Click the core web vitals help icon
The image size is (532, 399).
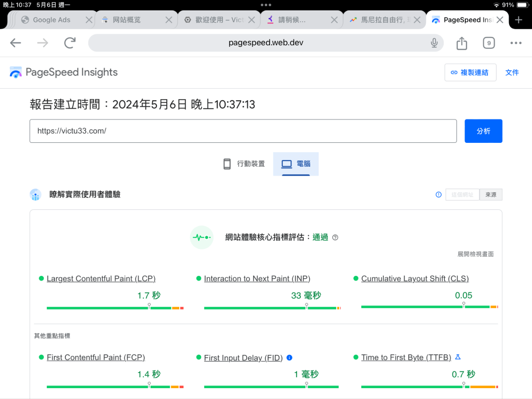(335, 237)
